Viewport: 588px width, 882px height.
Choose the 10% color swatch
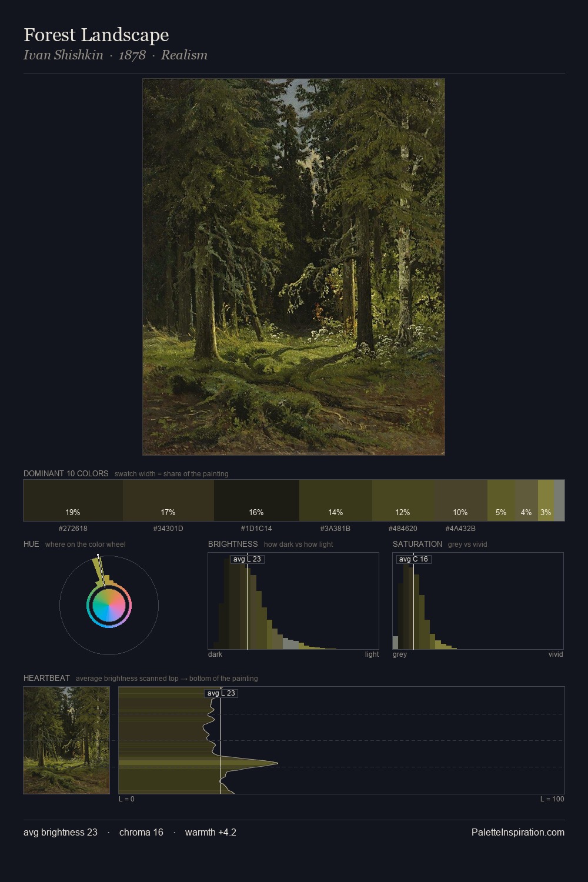(460, 500)
